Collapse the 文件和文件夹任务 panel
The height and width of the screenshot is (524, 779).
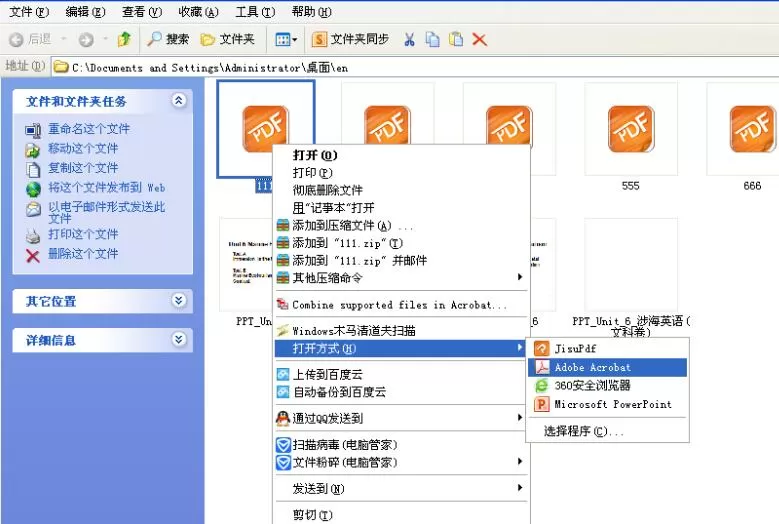[179, 100]
